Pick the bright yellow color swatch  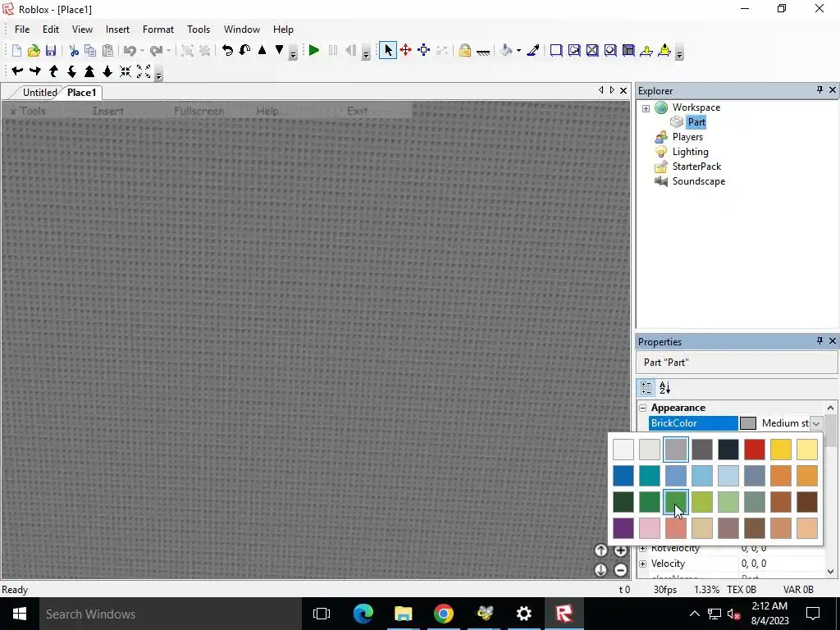781,450
